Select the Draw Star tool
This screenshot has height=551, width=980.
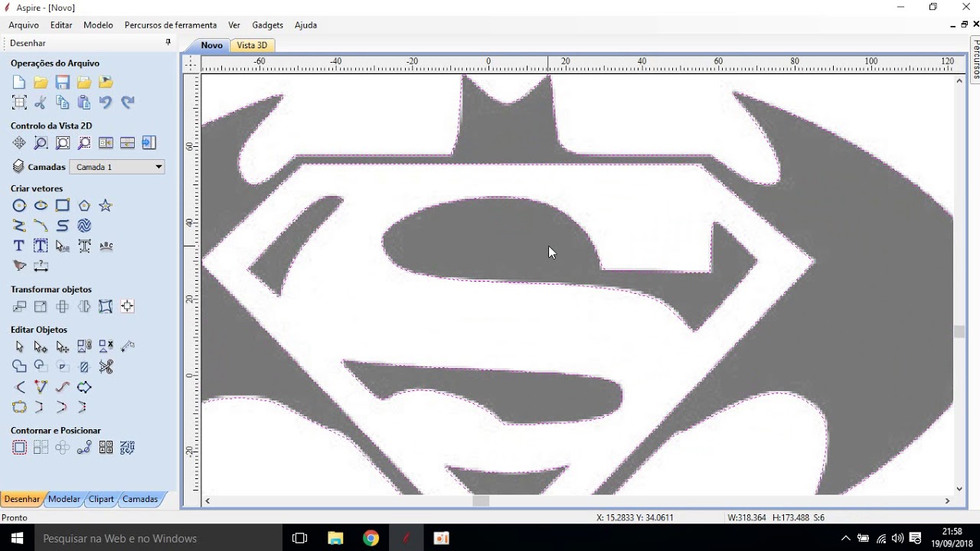[x=106, y=206]
